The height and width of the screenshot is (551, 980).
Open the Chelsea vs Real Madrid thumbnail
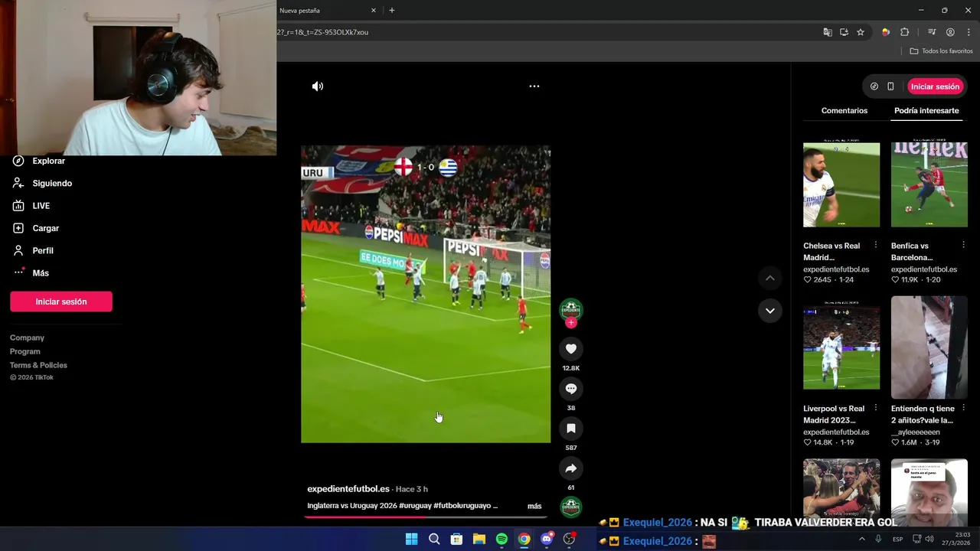click(x=841, y=184)
